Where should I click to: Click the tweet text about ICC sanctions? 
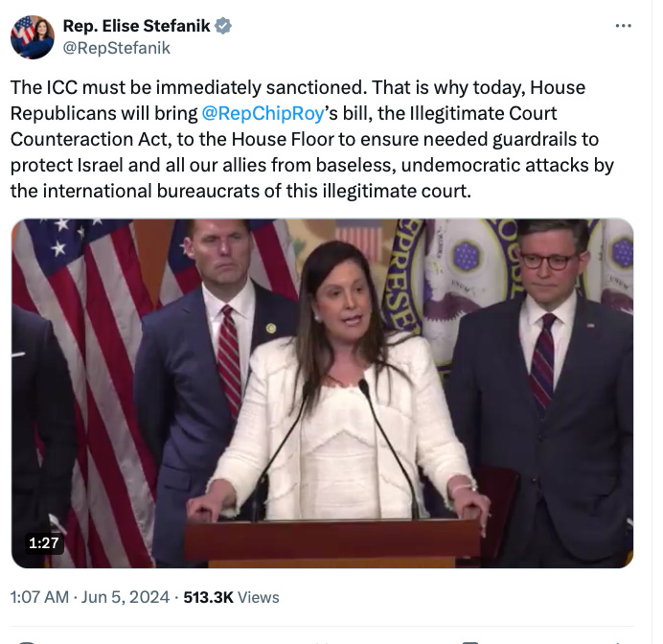coord(312,139)
